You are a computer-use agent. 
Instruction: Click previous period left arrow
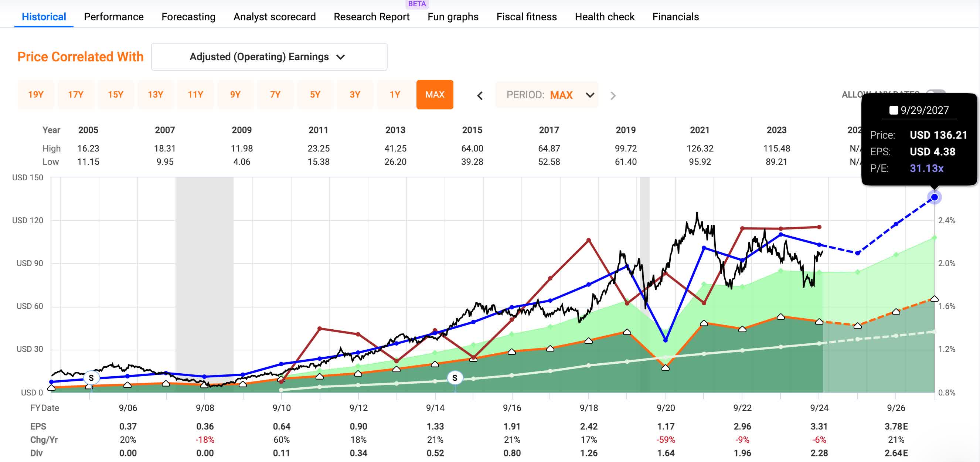pos(480,95)
